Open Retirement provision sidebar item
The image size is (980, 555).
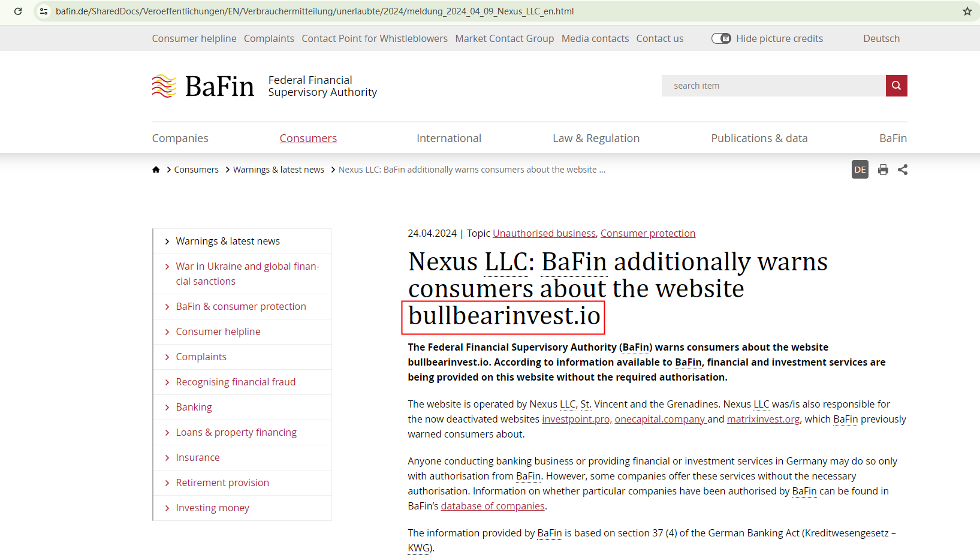[x=222, y=482]
